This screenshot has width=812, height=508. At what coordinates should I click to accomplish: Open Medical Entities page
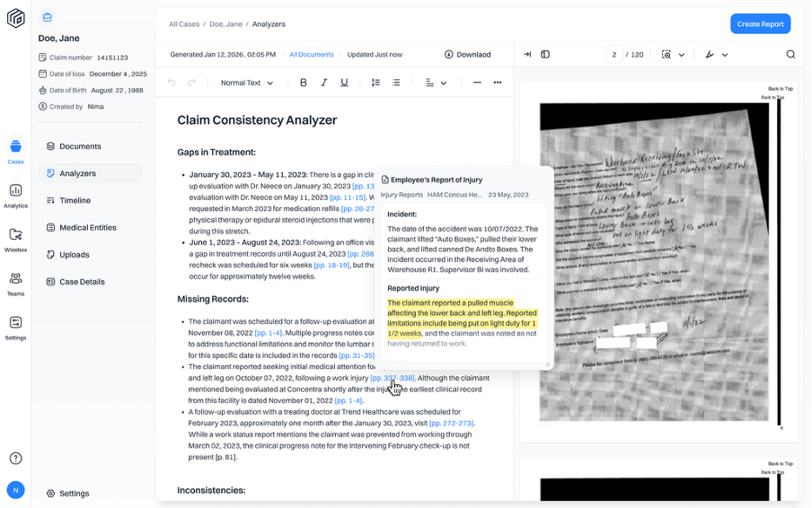[90, 228]
